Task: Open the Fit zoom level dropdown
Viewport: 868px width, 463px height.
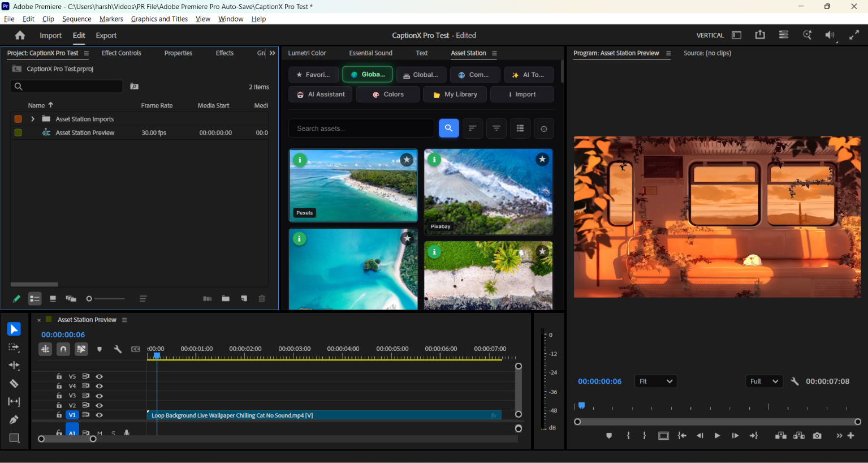Action: pos(656,381)
